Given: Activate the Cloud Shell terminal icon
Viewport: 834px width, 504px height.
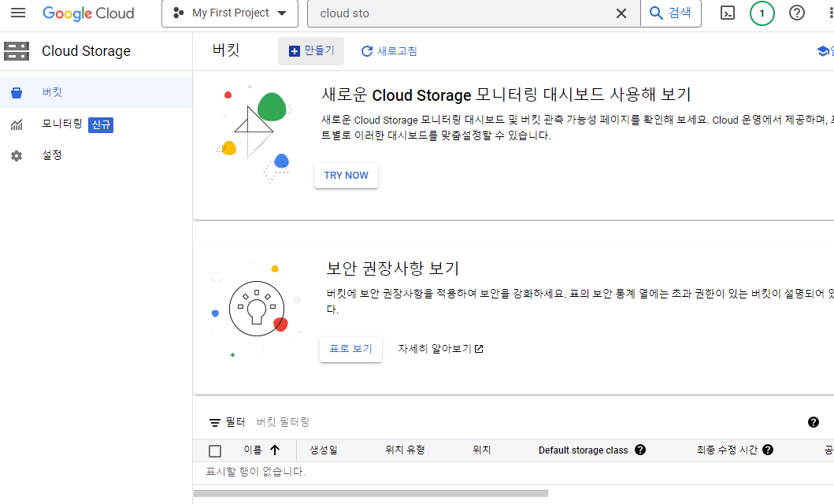Looking at the screenshot, I should (728, 13).
